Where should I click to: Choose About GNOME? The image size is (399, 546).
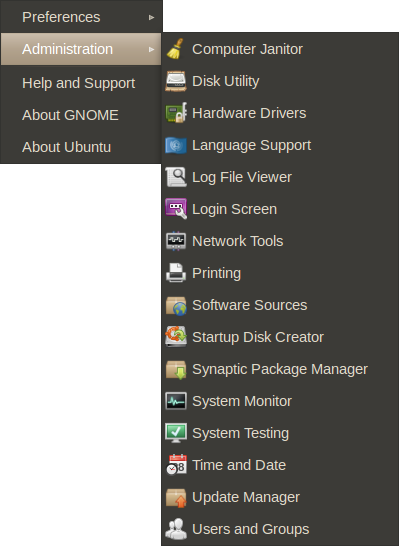[81, 115]
